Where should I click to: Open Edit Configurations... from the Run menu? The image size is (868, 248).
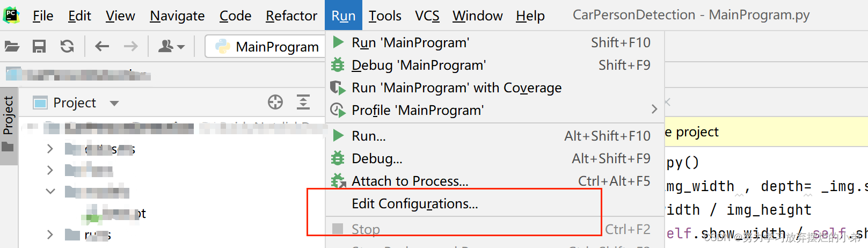coord(414,204)
